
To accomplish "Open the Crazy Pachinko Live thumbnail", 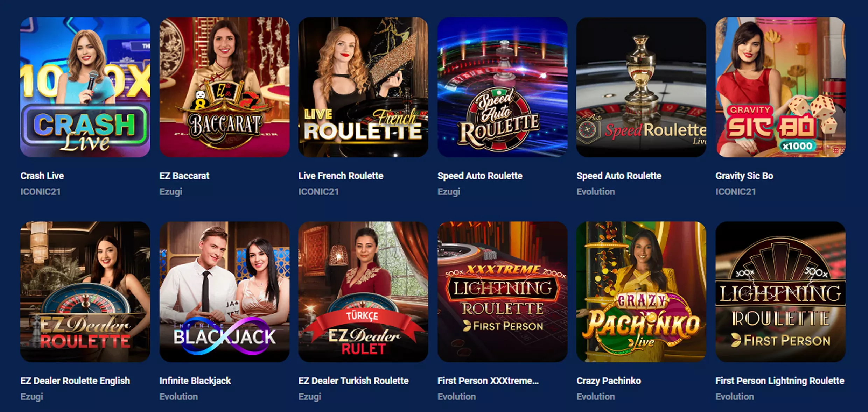I will point(641,292).
